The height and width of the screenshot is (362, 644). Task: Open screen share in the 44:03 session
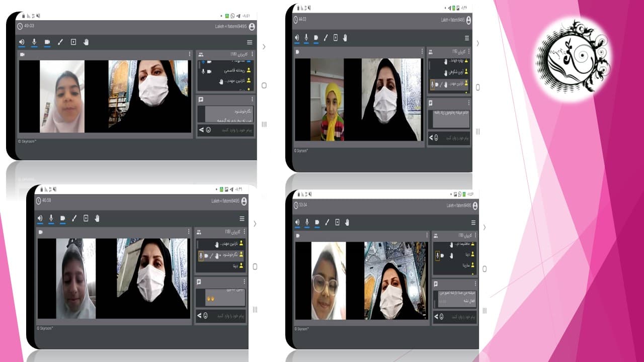click(x=336, y=38)
